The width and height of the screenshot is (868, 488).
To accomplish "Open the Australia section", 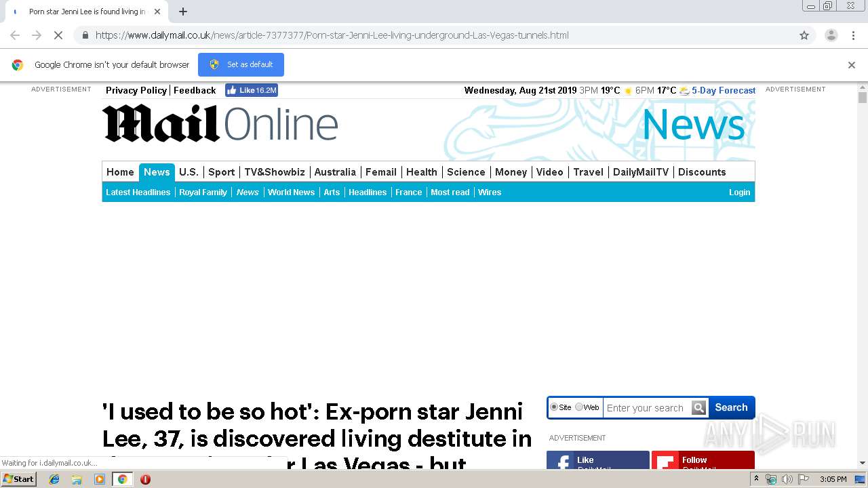I will (x=335, y=172).
